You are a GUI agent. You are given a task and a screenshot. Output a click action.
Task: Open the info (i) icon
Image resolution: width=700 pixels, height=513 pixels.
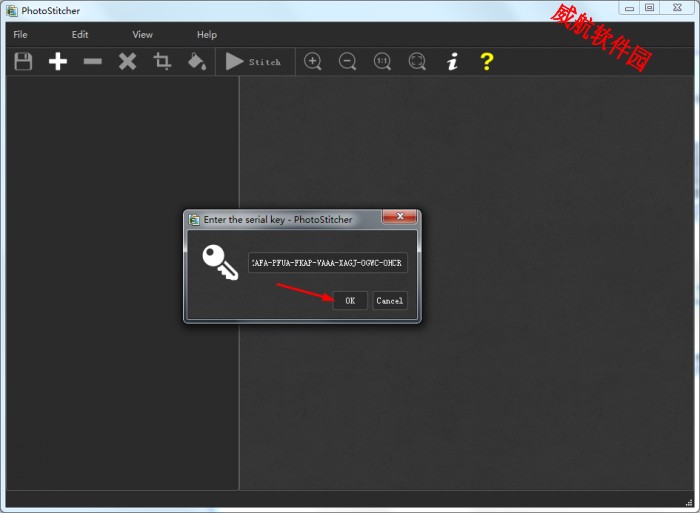[x=452, y=62]
